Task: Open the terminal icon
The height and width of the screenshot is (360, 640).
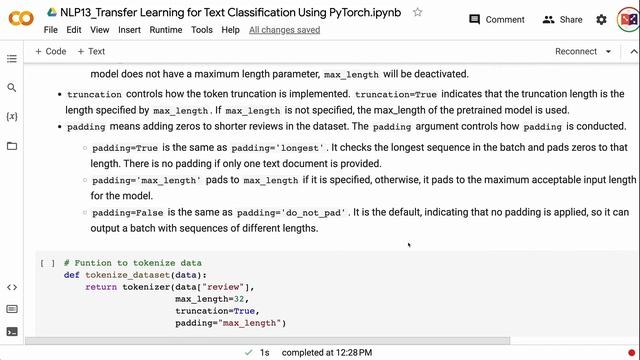Action: click(12, 331)
